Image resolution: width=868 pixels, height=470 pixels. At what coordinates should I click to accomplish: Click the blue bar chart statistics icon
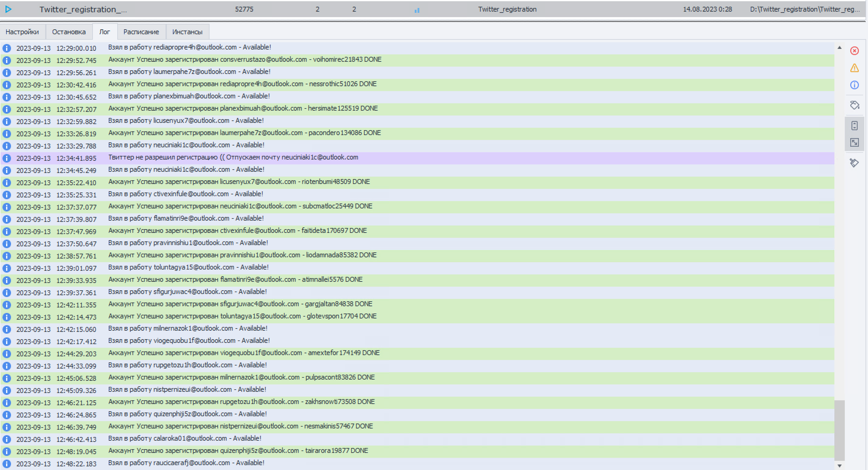pyautogui.click(x=417, y=10)
